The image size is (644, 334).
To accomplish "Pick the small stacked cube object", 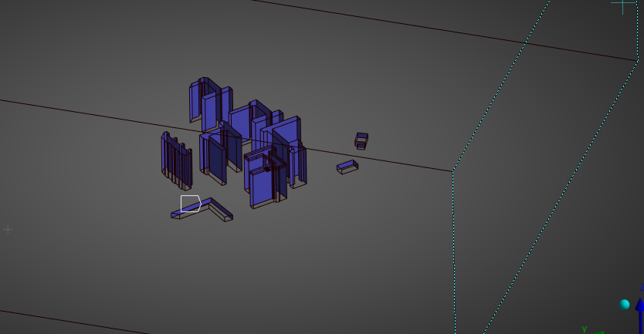I will point(361,140).
